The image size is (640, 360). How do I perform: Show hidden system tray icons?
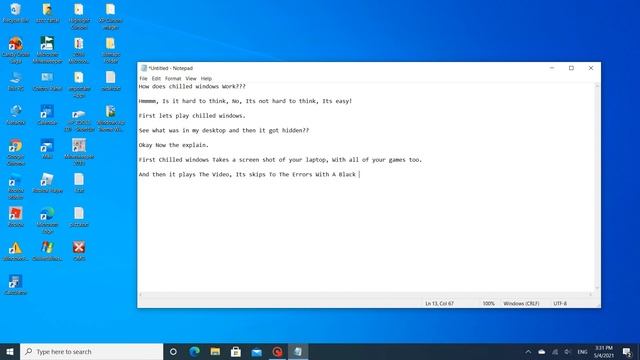[528, 352]
